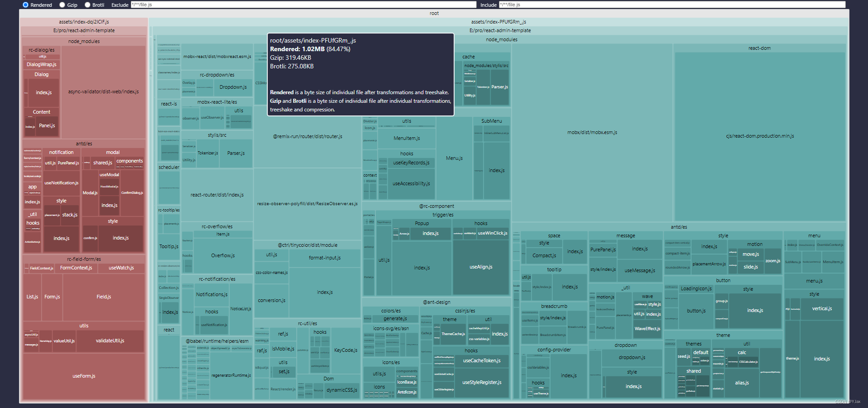Select the Notifications.js cell
Screen dimensions: 868x408
pyautogui.click(x=212, y=294)
